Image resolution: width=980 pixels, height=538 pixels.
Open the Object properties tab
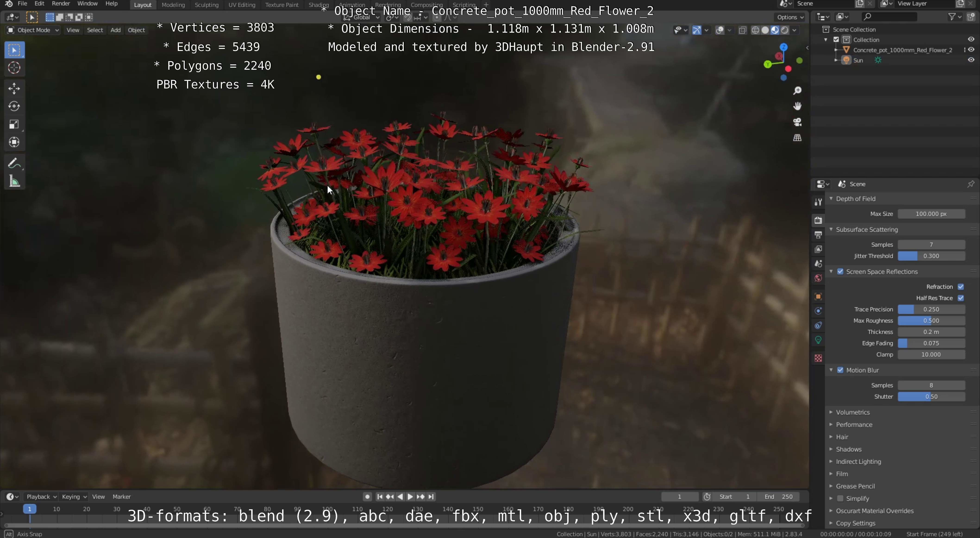tap(818, 296)
